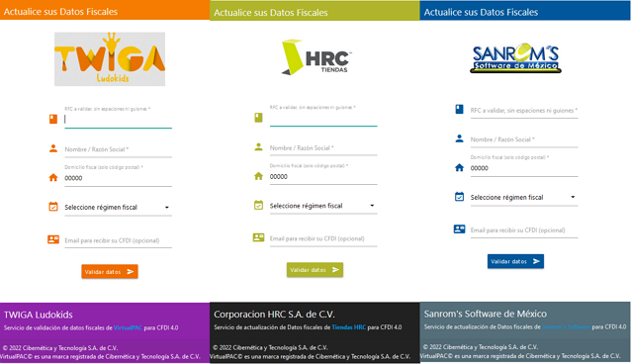
Task: Click the Email CFDI field in HRC form
Action: (x=323, y=238)
